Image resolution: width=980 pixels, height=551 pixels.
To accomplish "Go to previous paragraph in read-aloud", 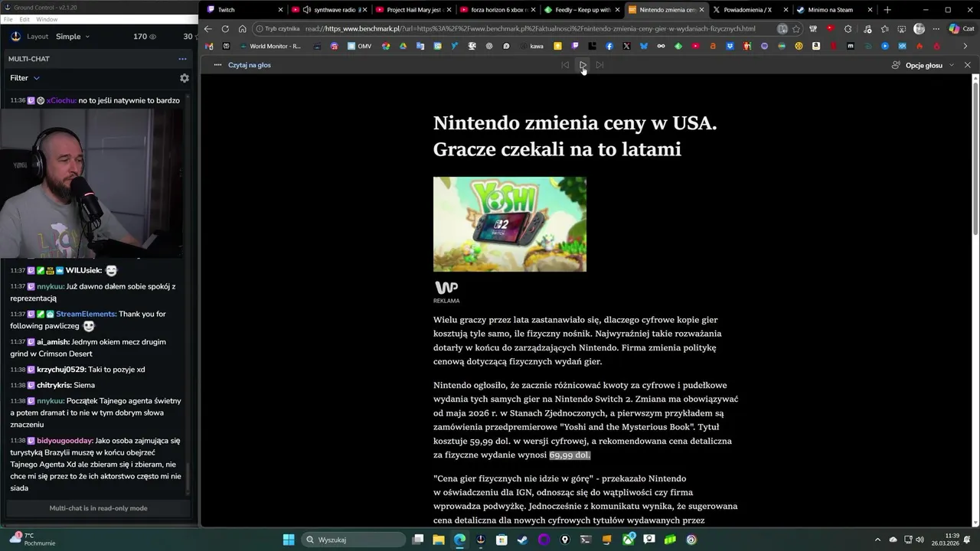I will (565, 65).
